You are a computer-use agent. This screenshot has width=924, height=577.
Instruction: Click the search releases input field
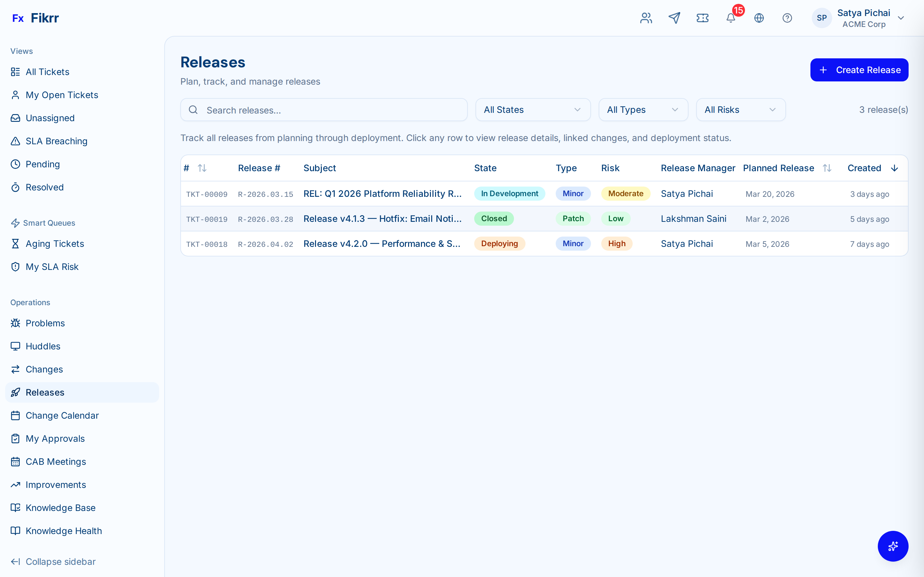coord(324,110)
